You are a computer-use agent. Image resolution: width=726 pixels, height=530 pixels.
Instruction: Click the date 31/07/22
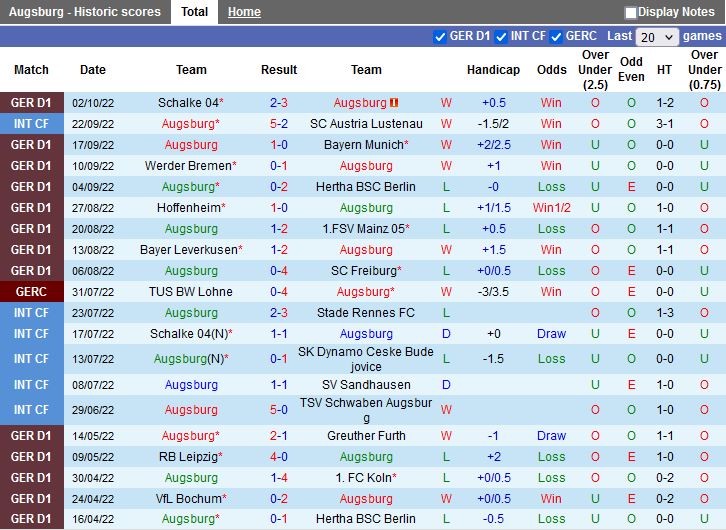click(x=93, y=292)
